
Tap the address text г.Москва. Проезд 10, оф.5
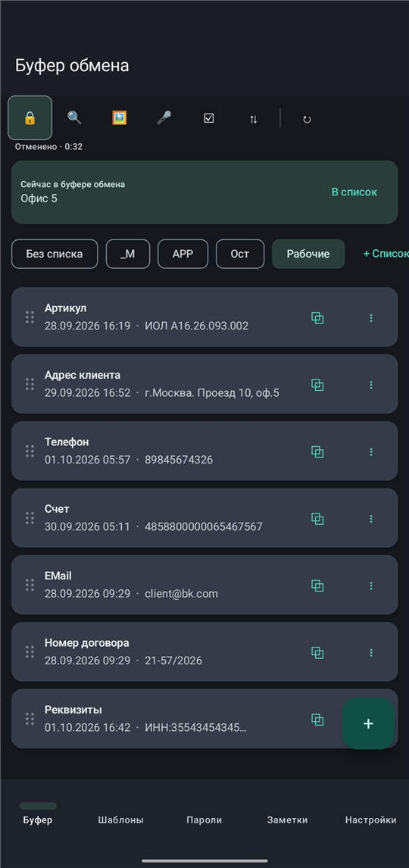[212, 393]
